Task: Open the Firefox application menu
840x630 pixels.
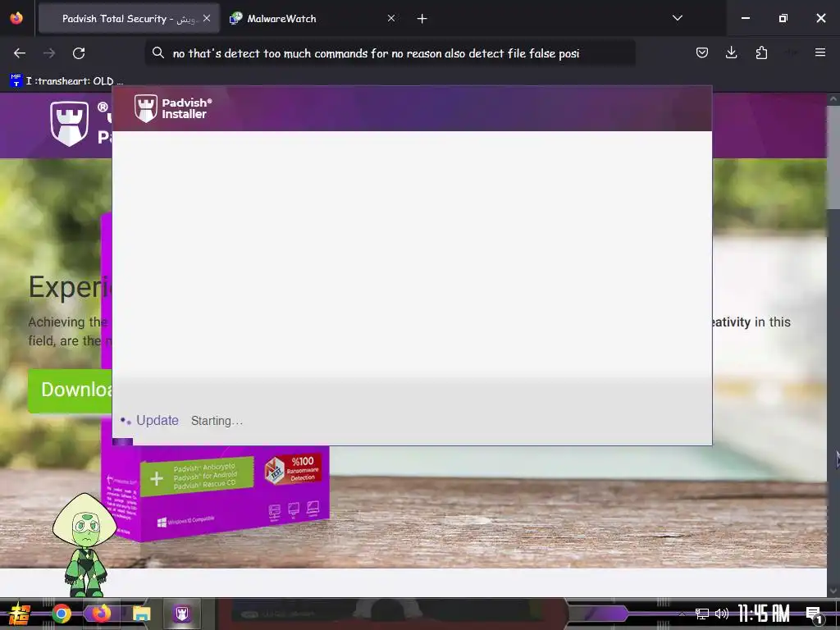Action: (x=820, y=52)
